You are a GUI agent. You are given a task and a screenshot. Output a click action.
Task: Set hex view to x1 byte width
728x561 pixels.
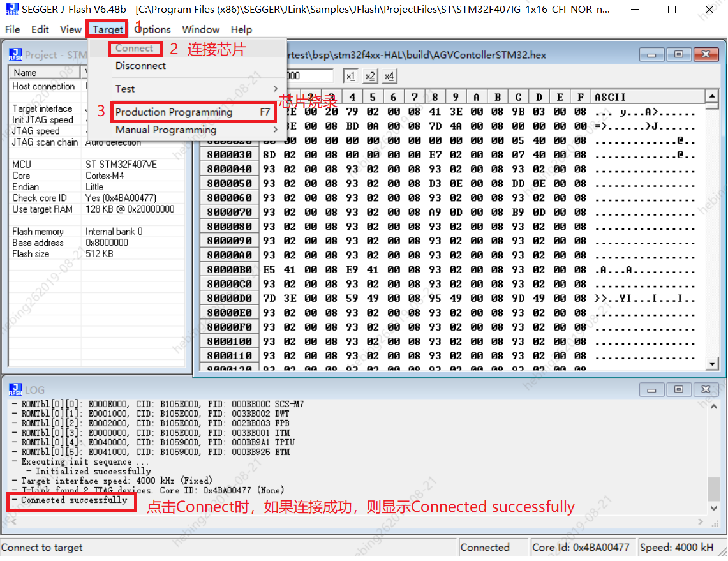[x=350, y=76]
